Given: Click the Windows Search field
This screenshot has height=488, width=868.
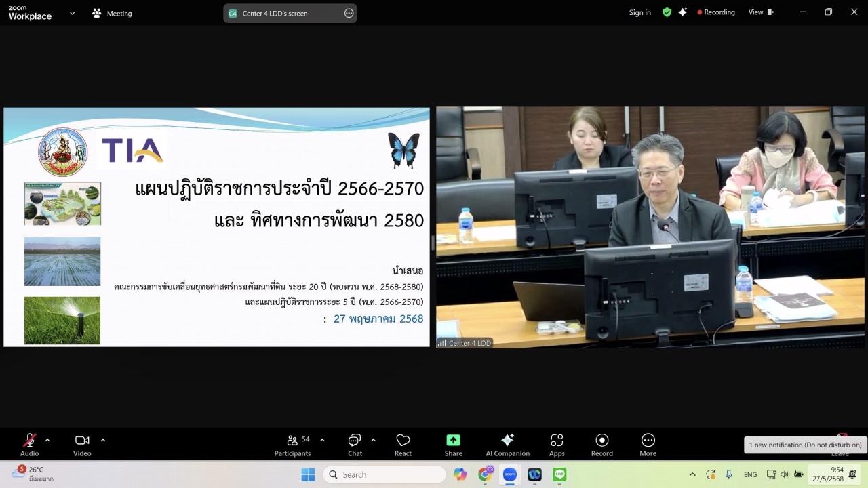Looking at the screenshot, I should pyautogui.click(x=384, y=474).
